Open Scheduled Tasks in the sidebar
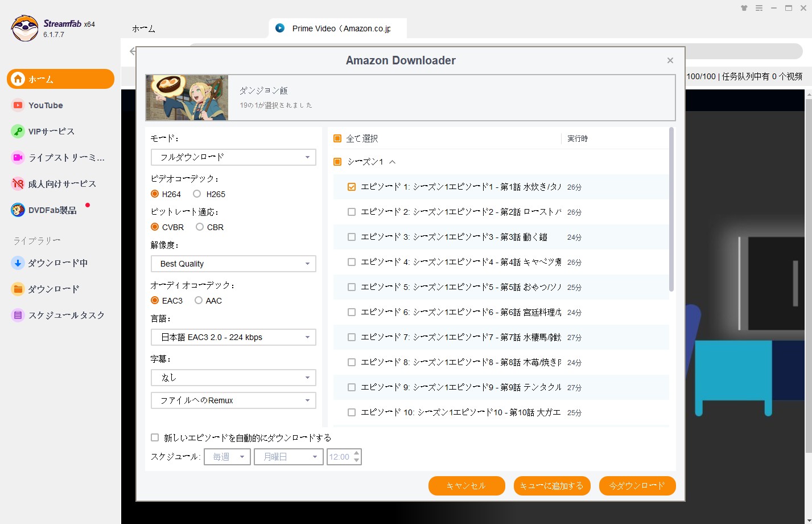 (x=60, y=316)
